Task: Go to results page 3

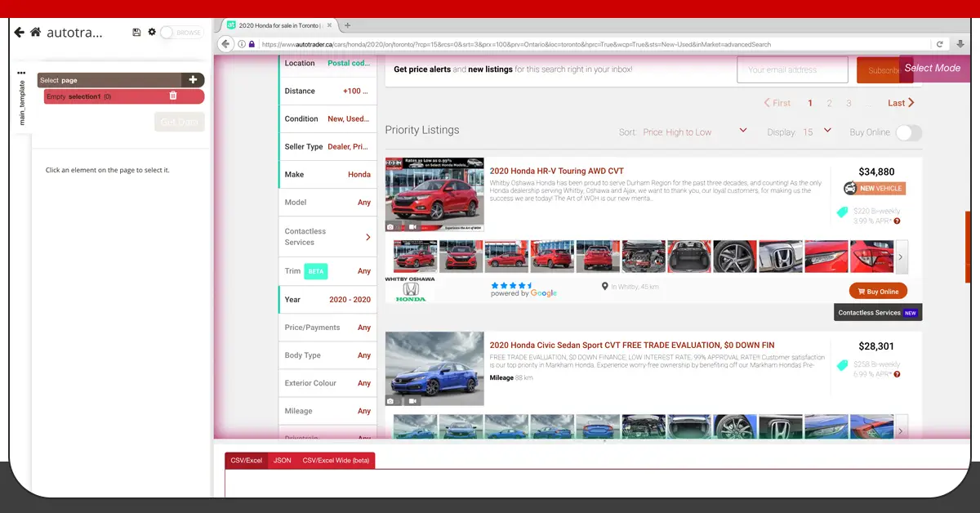Action: click(849, 103)
